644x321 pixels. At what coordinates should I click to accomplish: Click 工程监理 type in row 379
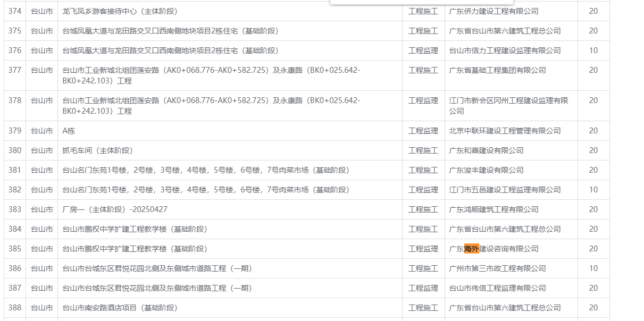pos(423,131)
